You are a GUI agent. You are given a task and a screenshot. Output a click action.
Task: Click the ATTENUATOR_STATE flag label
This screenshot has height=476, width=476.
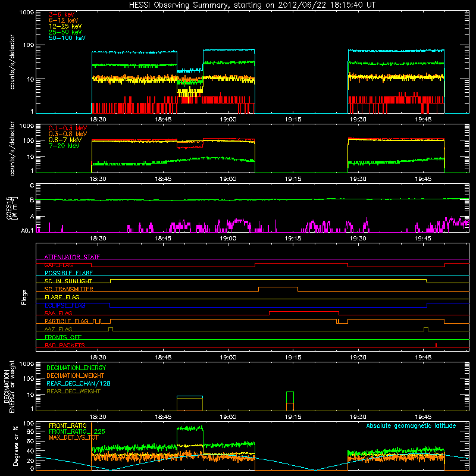click(x=72, y=257)
